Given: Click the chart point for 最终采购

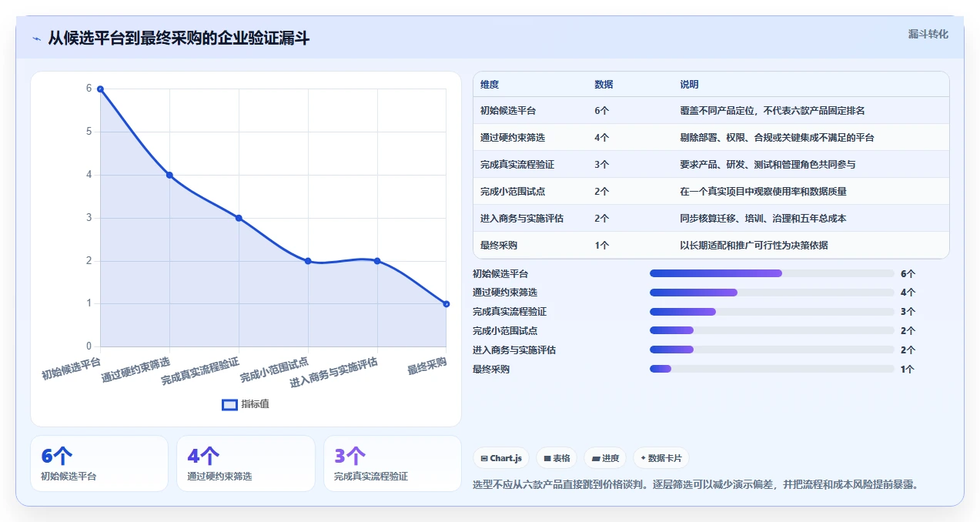Looking at the screenshot, I should (x=447, y=304).
